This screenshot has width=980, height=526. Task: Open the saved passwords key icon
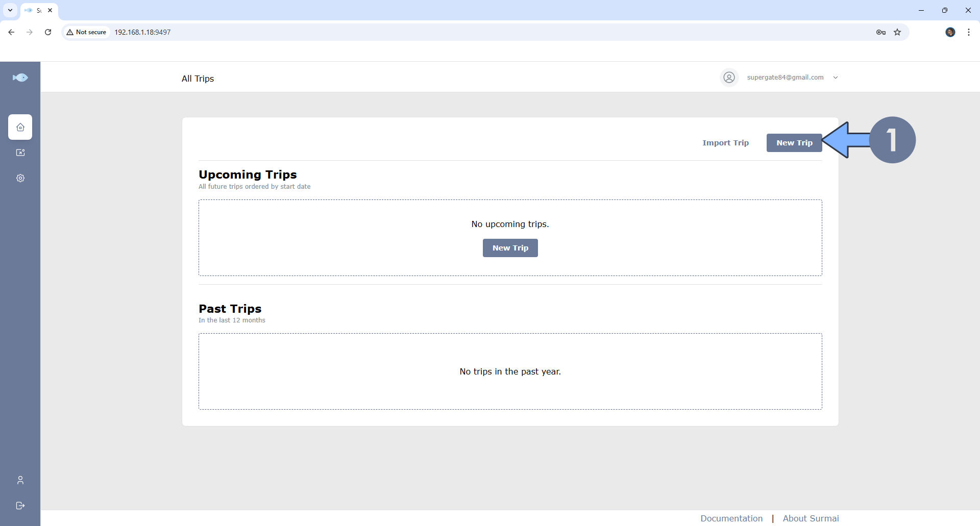pos(880,32)
